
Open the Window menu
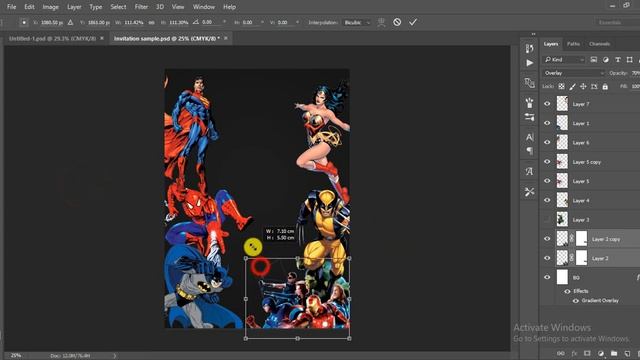pos(204,7)
